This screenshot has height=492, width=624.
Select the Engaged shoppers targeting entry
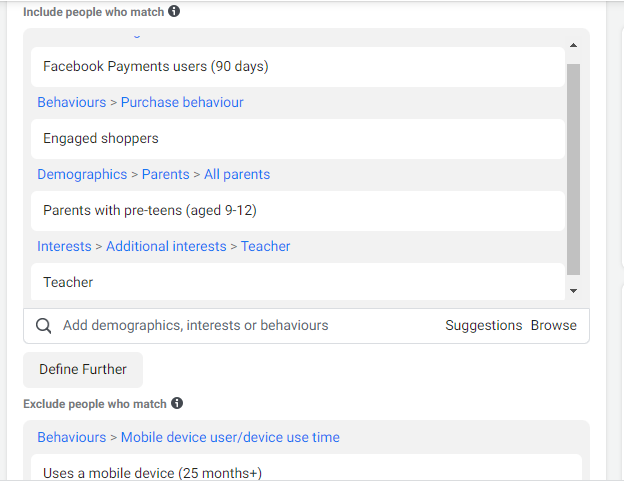point(100,138)
